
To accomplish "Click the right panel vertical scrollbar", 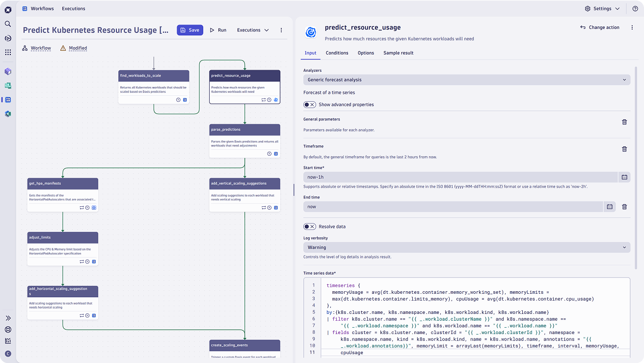I will 637,167.
